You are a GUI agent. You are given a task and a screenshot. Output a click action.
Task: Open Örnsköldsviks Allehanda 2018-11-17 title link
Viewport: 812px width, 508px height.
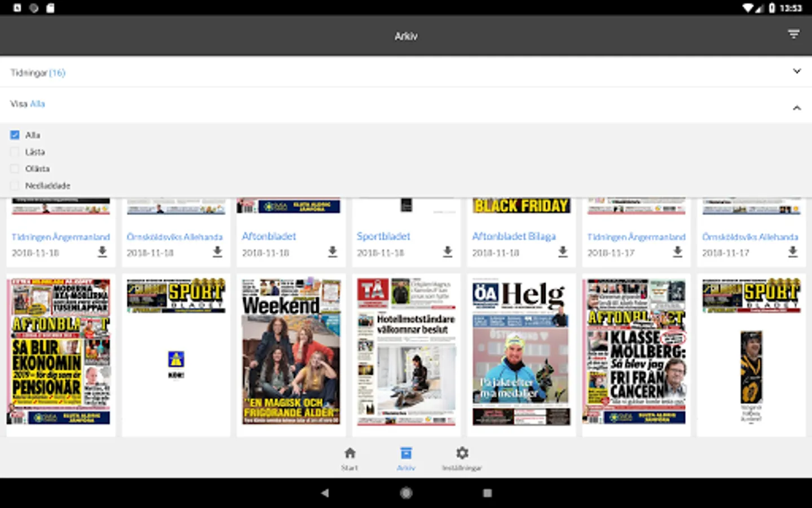750,237
